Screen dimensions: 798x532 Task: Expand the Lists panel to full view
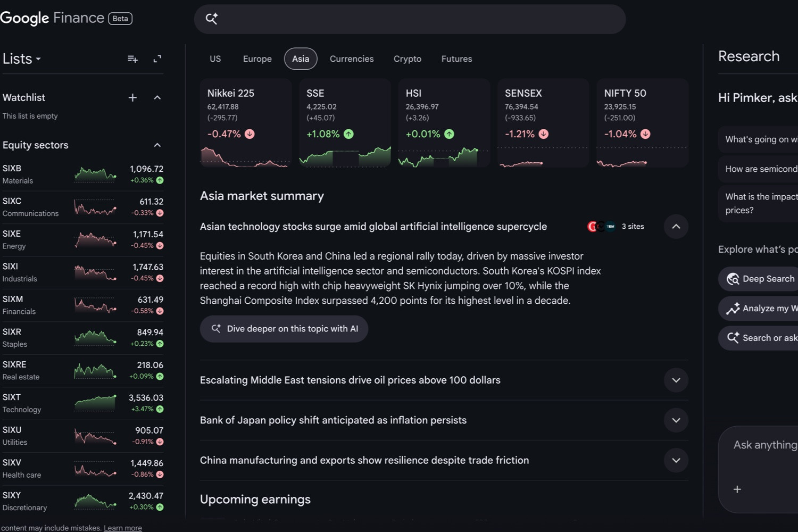pos(157,59)
